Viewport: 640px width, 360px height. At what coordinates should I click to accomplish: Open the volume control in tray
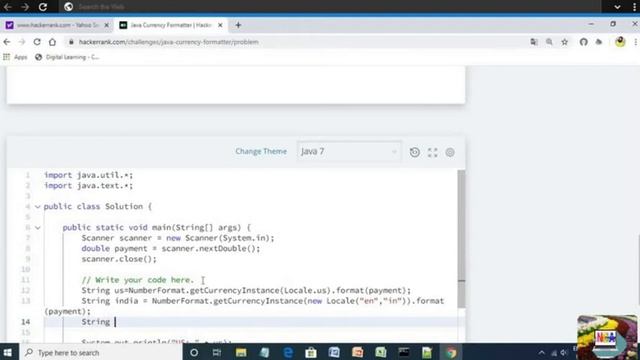(564, 353)
